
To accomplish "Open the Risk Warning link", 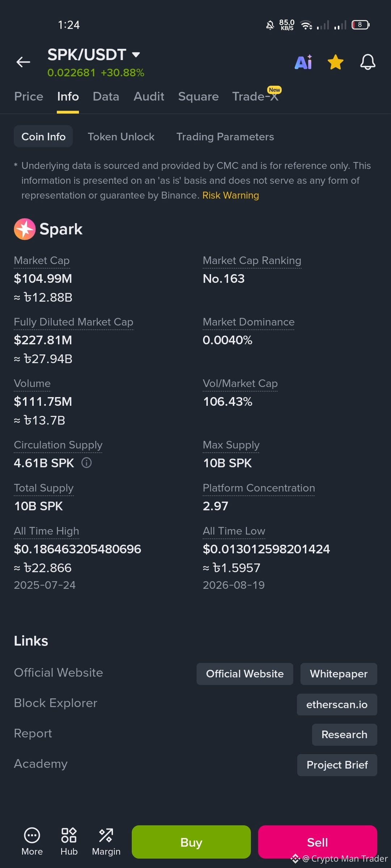I will coord(231,195).
